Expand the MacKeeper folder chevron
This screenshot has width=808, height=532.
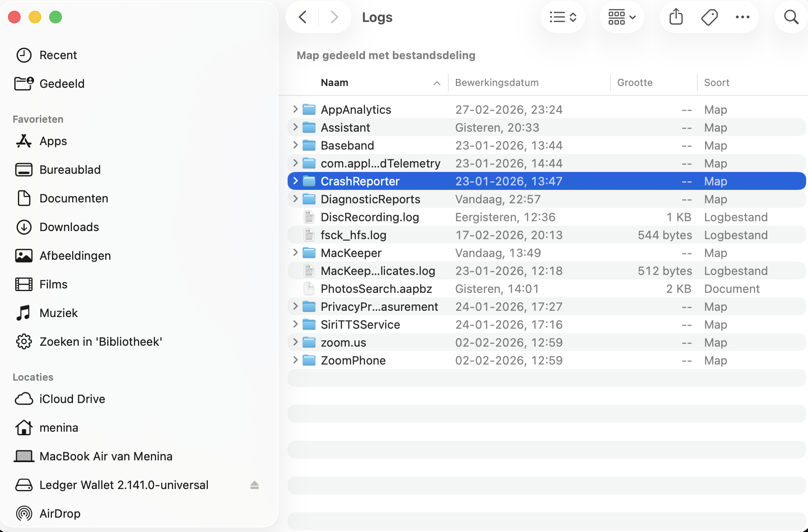pyautogui.click(x=295, y=253)
